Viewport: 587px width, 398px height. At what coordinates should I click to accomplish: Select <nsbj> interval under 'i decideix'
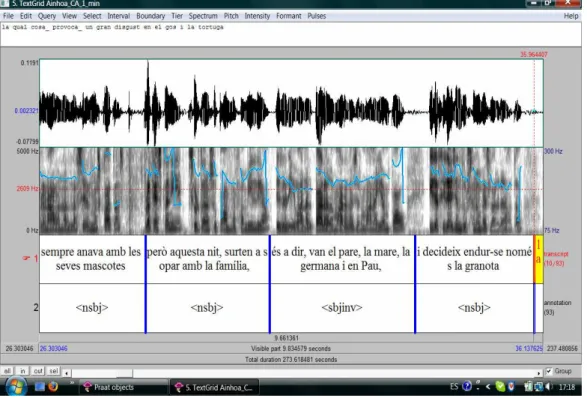pos(474,308)
